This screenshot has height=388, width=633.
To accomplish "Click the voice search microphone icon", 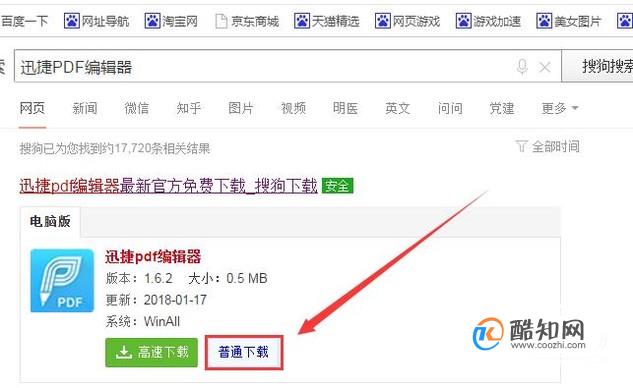I will click(x=522, y=67).
